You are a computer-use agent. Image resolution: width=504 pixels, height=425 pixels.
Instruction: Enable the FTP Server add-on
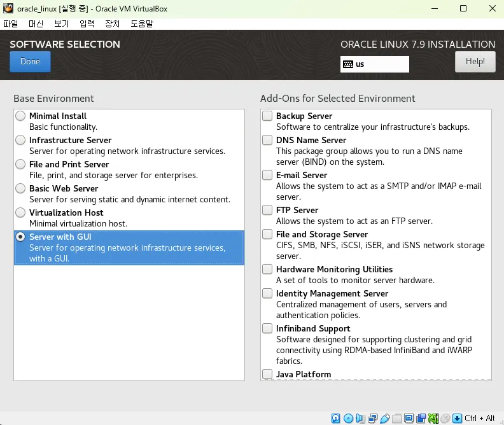click(x=267, y=210)
